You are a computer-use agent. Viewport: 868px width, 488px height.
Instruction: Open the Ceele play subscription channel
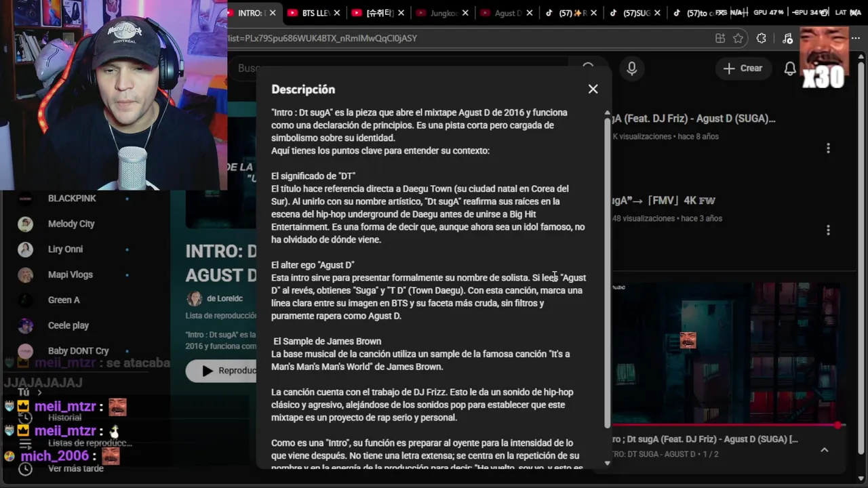[x=68, y=325]
